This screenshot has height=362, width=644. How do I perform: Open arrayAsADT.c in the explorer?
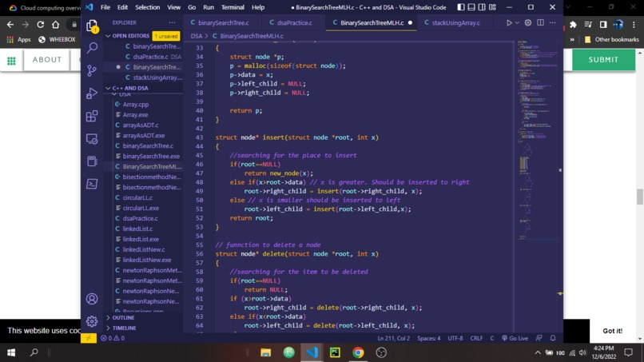[141, 125]
